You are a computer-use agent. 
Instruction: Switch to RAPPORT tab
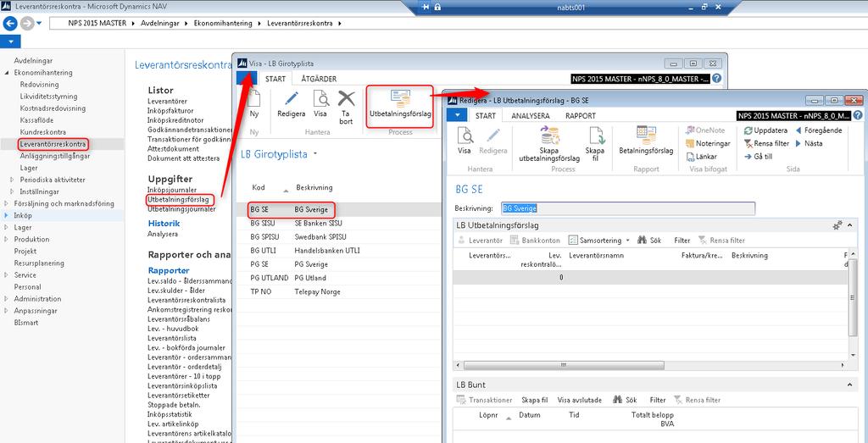point(580,116)
